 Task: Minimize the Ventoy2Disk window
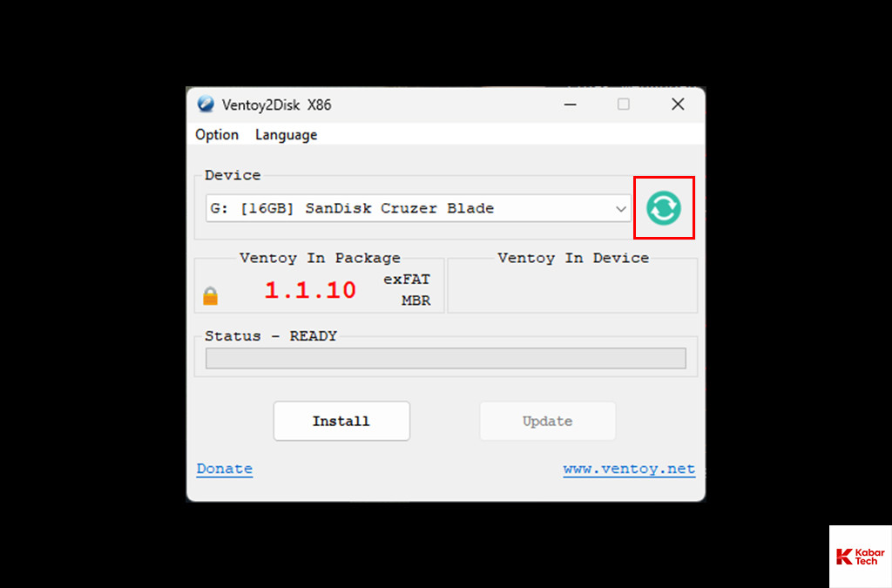[x=570, y=105]
